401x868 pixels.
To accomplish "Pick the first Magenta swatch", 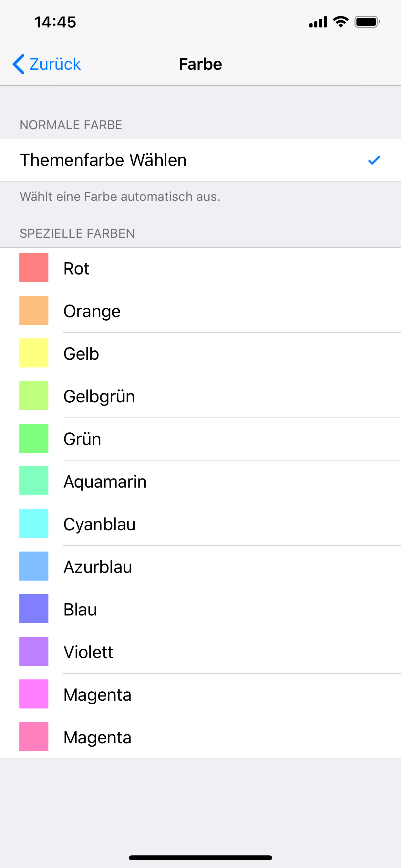I will pyautogui.click(x=34, y=694).
